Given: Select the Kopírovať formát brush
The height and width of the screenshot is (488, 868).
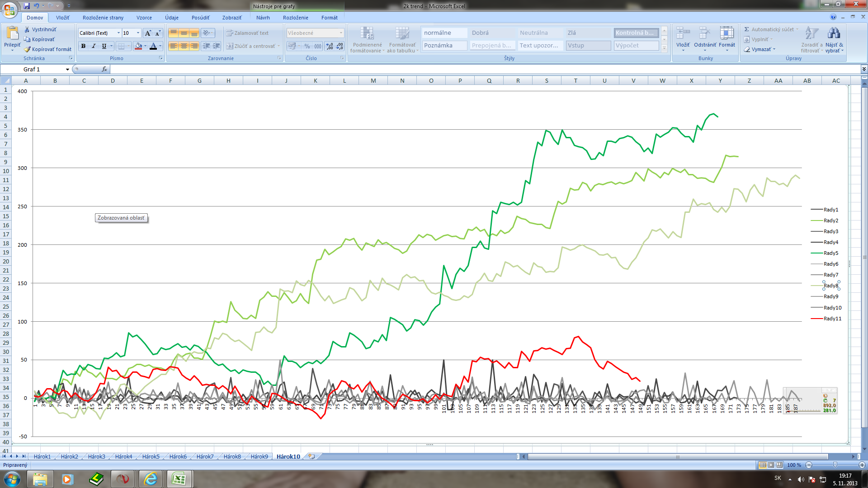Looking at the screenshot, I should (27, 49).
